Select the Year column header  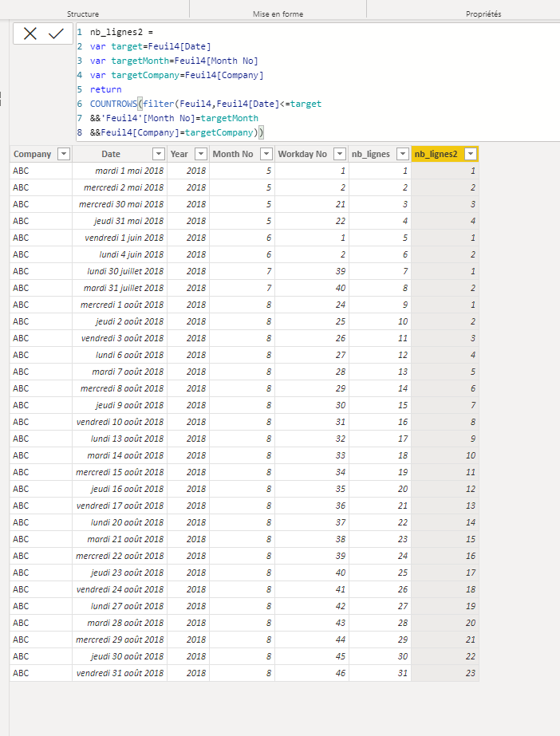coord(188,154)
